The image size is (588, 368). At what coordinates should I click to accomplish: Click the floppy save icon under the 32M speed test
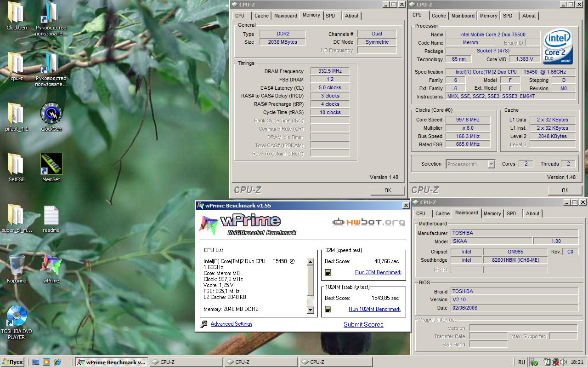tap(328, 272)
